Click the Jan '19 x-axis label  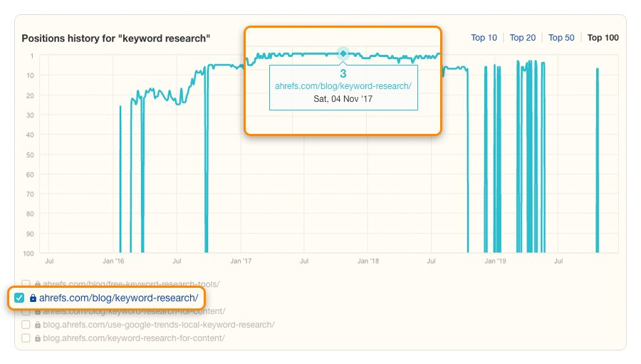click(x=495, y=261)
